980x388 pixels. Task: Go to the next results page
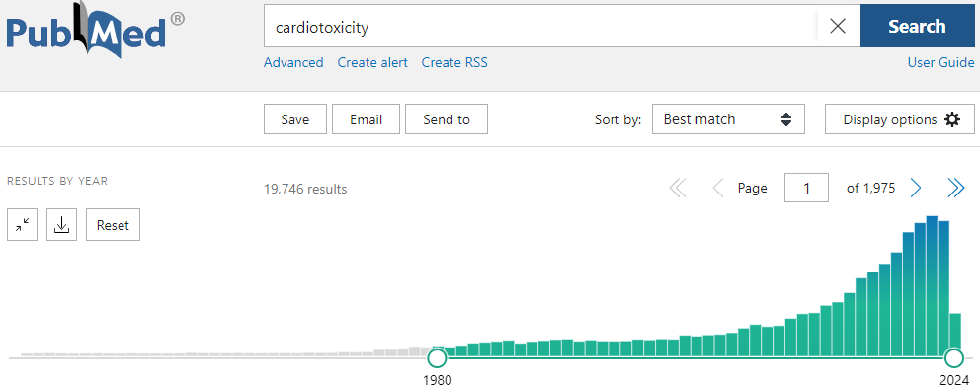click(x=916, y=188)
